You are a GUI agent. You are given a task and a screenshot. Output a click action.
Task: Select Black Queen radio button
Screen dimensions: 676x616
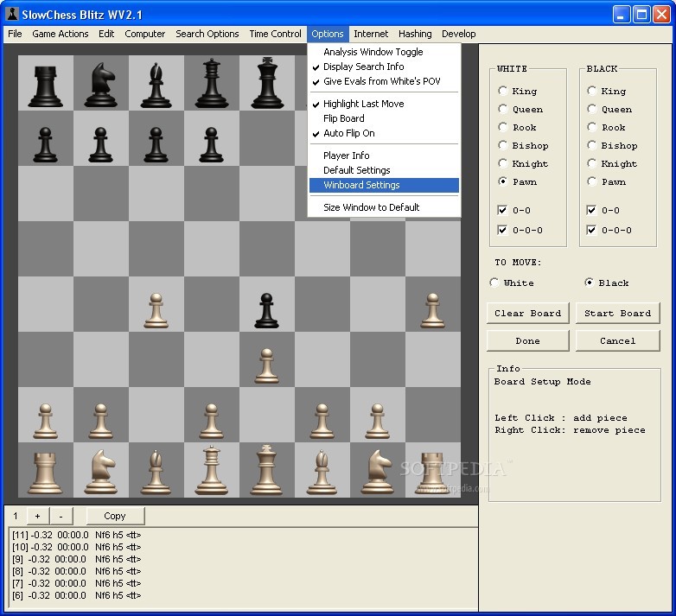592,109
